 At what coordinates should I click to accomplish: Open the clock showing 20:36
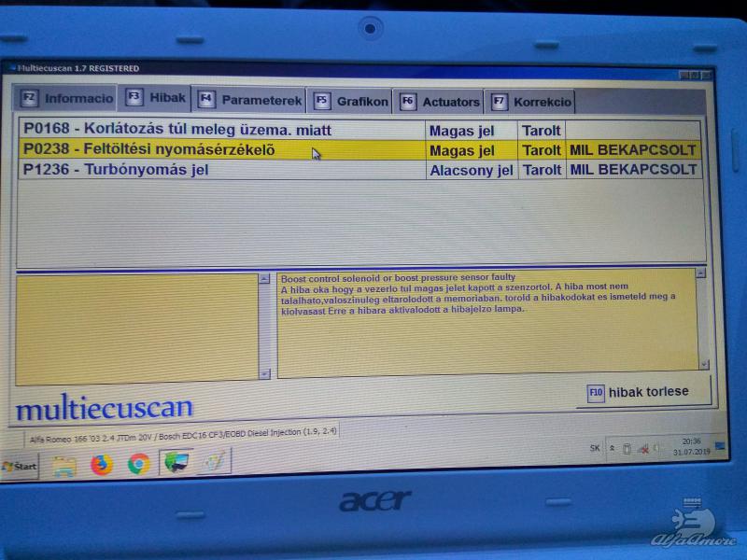click(691, 447)
